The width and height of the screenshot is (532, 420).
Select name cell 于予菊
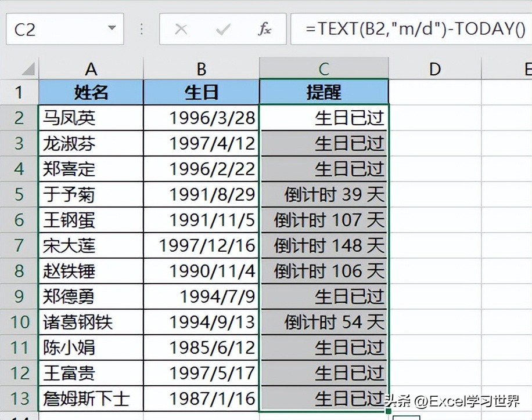click(x=91, y=194)
